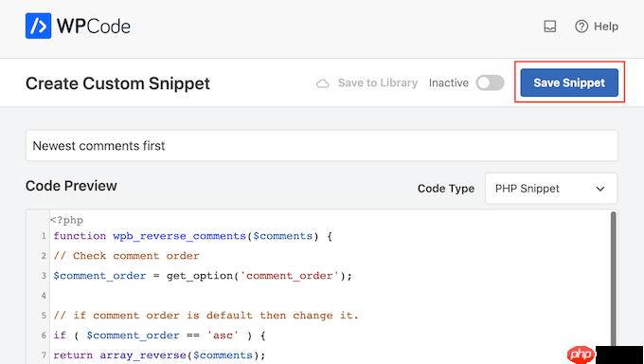The image size is (644, 364).
Task: Click the php watermark logo
Action: pos(580,355)
